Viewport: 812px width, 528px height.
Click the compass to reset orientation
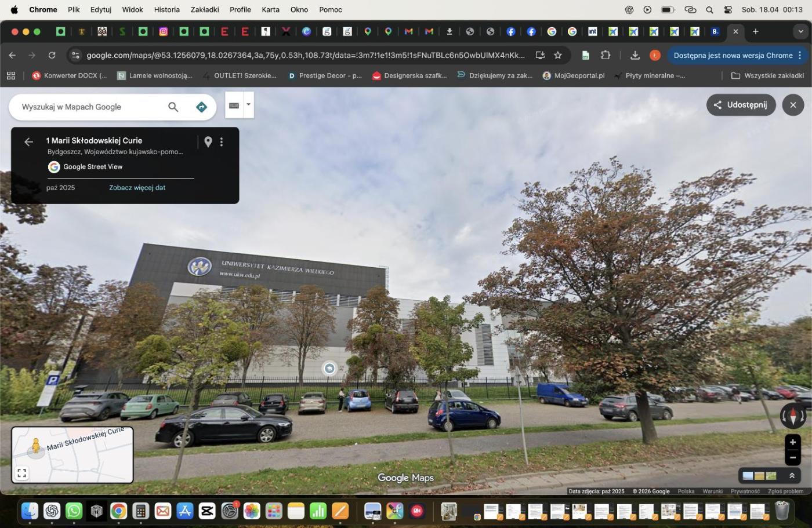(x=792, y=415)
